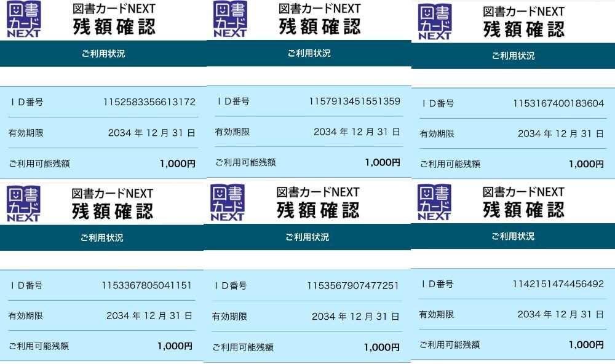
Task: Click the 有効期限 label of card 1142151474456492
Action: click(437, 315)
